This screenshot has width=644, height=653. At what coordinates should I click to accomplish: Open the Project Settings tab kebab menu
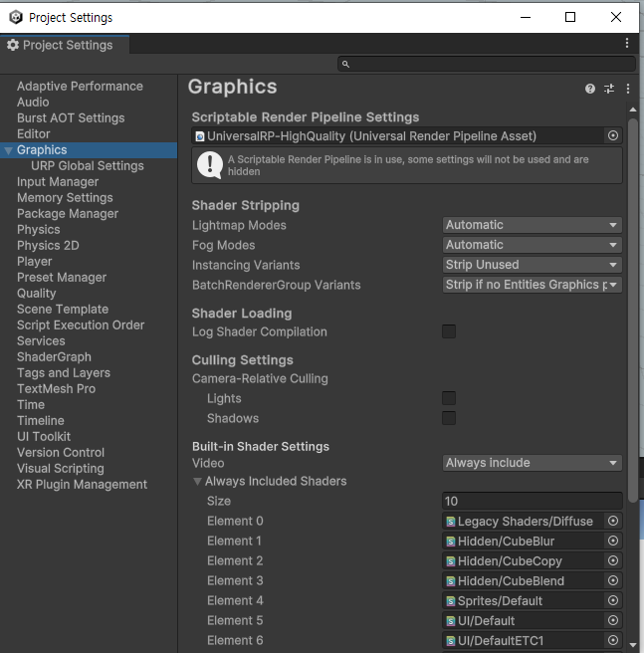click(627, 44)
